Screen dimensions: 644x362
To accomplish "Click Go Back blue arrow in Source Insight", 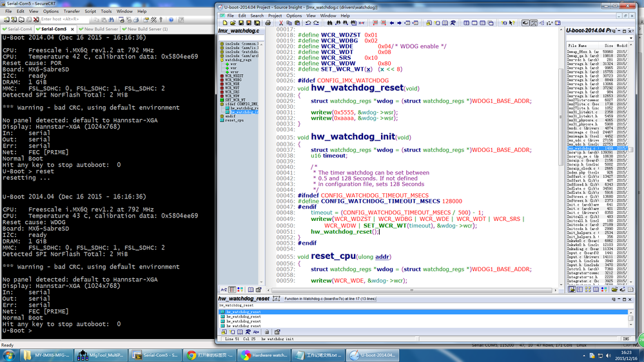I will tap(392, 23).
